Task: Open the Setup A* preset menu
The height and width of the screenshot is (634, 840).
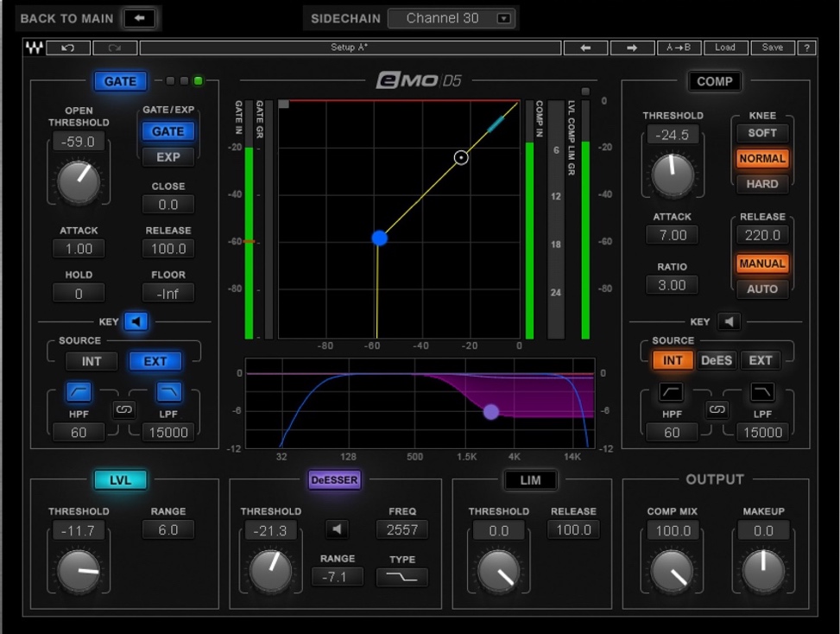Action: click(x=351, y=48)
